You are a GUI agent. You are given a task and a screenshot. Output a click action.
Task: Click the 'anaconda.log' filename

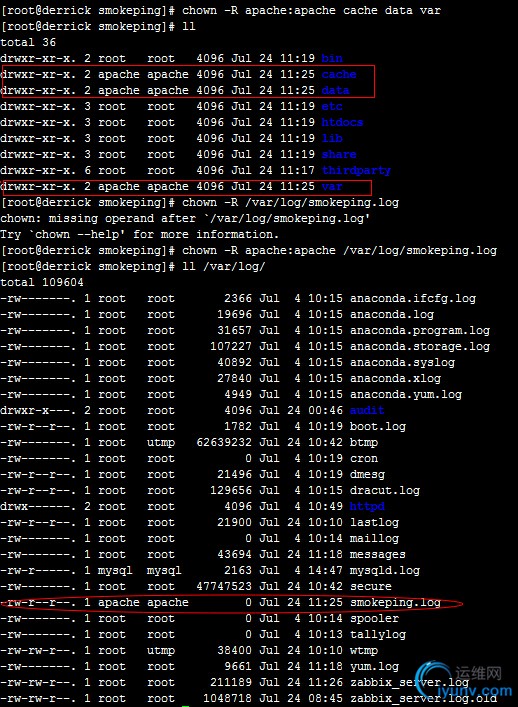[392, 314]
